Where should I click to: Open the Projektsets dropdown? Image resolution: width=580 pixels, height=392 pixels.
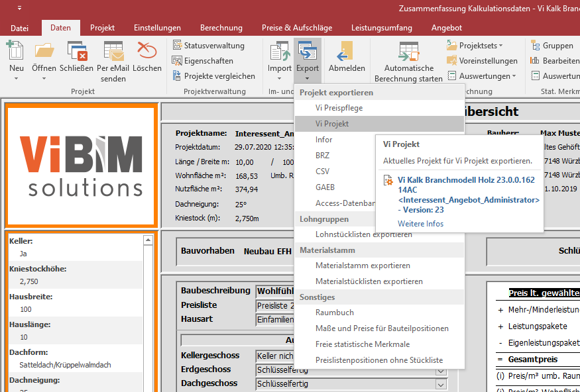pyautogui.click(x=475, y=46)
